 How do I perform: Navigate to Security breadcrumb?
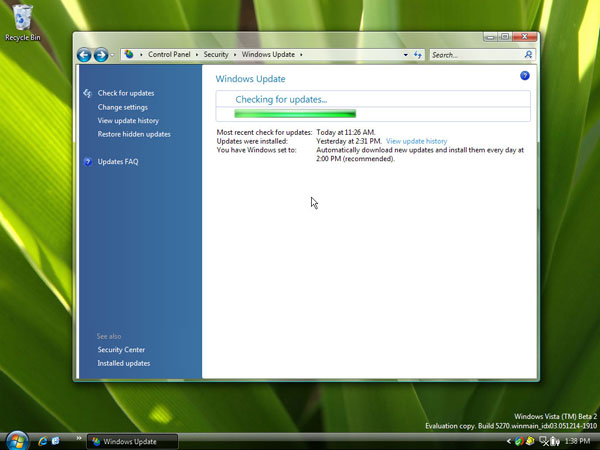216,54
